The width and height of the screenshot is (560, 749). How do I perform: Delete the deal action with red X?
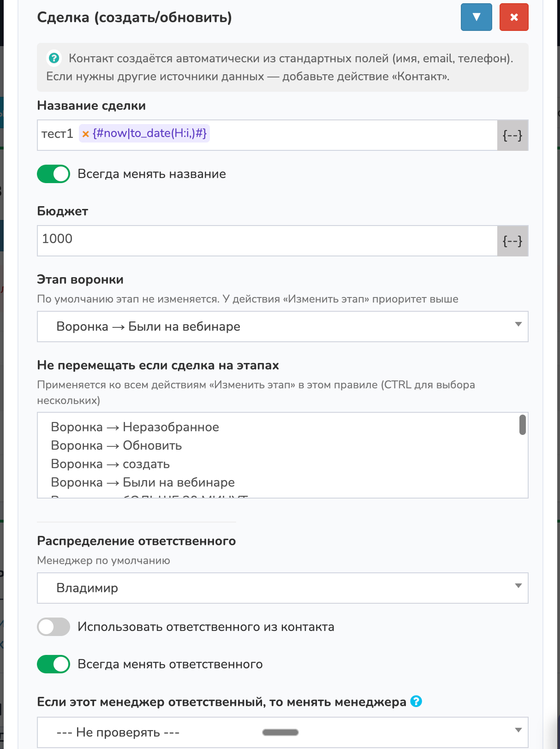pos(513,18)
